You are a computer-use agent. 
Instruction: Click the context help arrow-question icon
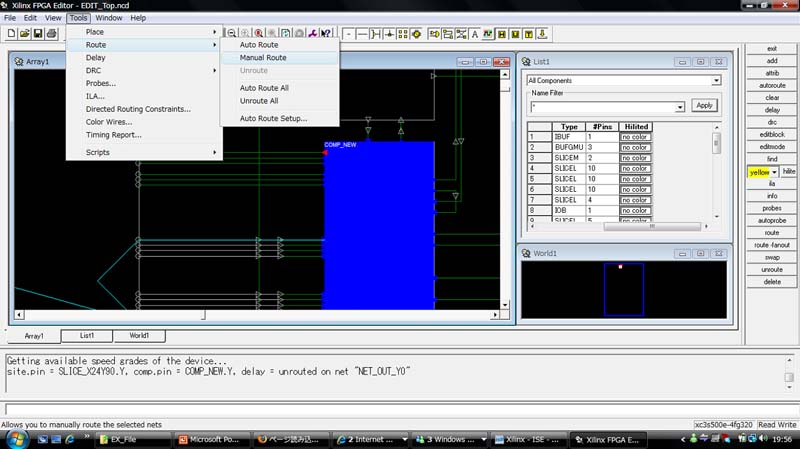[326, 34]
